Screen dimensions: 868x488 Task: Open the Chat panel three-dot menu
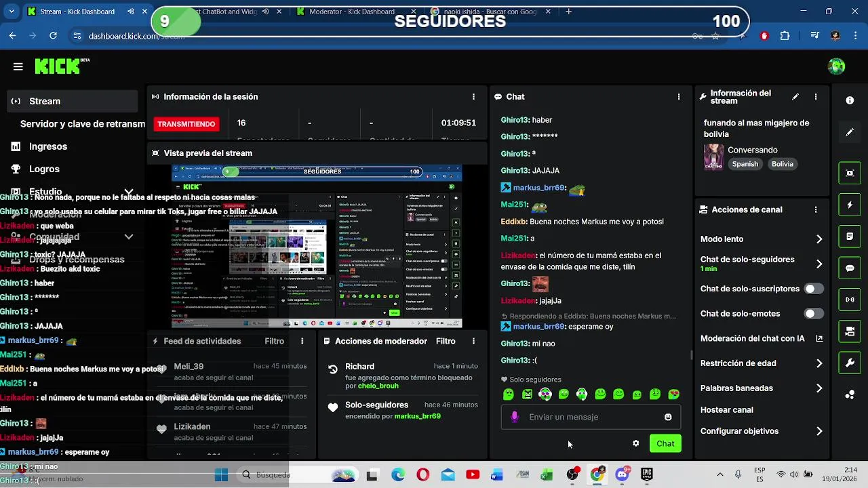678,97
